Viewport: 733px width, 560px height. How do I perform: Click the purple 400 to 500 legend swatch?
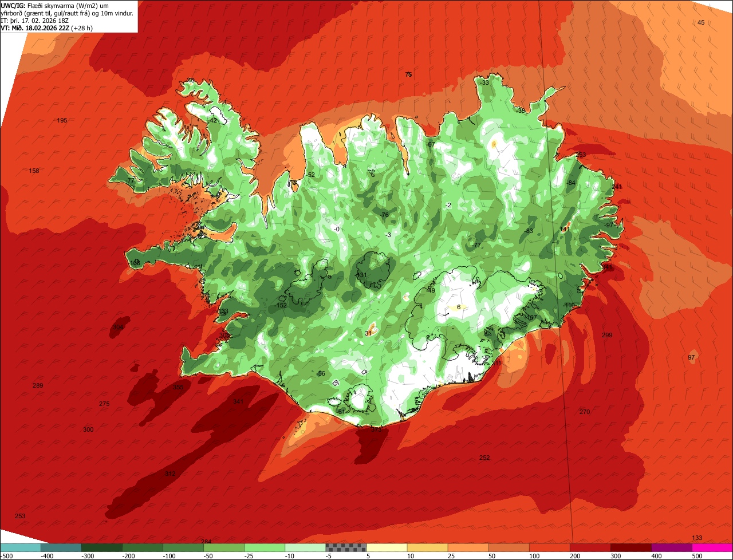tap(671, 547)
